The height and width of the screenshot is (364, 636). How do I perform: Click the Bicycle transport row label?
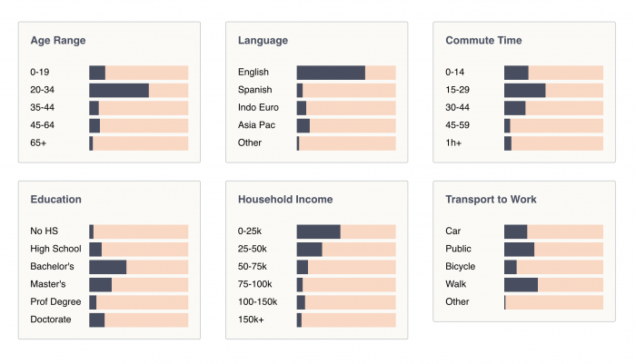coord(462,267)
